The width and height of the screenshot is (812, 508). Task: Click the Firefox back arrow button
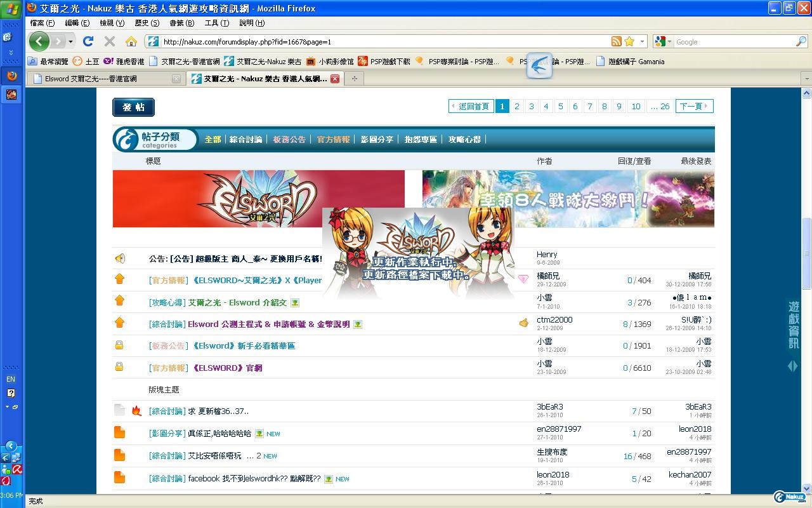point(39,41)
